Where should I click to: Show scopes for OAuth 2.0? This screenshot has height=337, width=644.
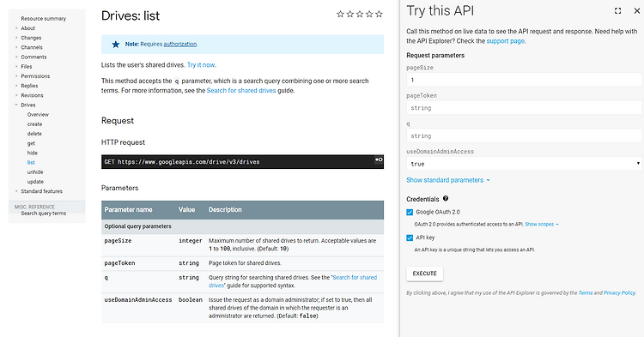pyautogui.click(x=542, y=225)
